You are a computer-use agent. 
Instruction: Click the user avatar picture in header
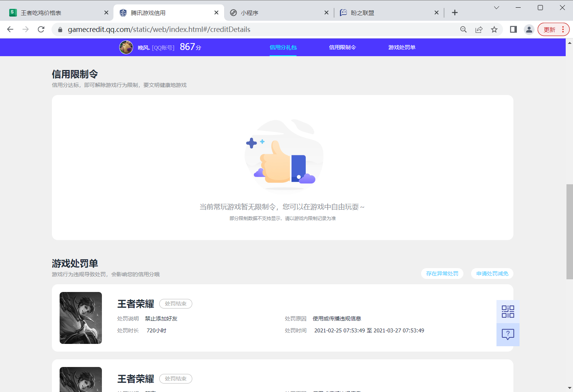(126, 47)
